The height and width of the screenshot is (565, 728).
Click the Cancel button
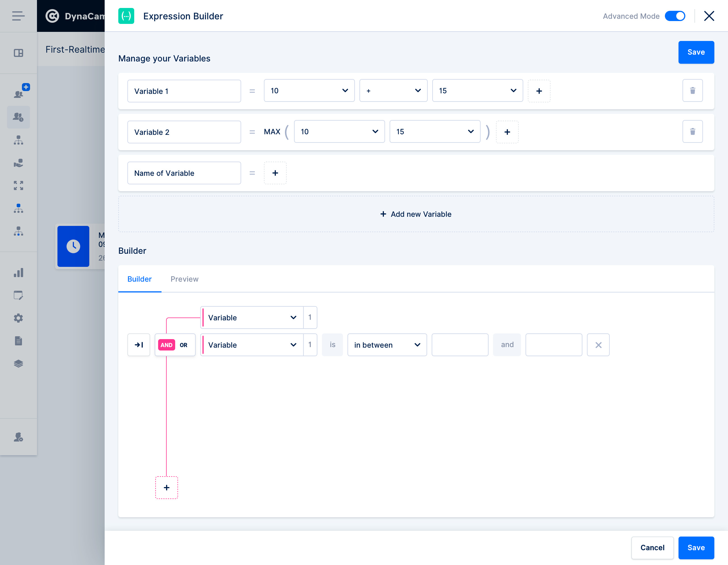pos(652,548)
